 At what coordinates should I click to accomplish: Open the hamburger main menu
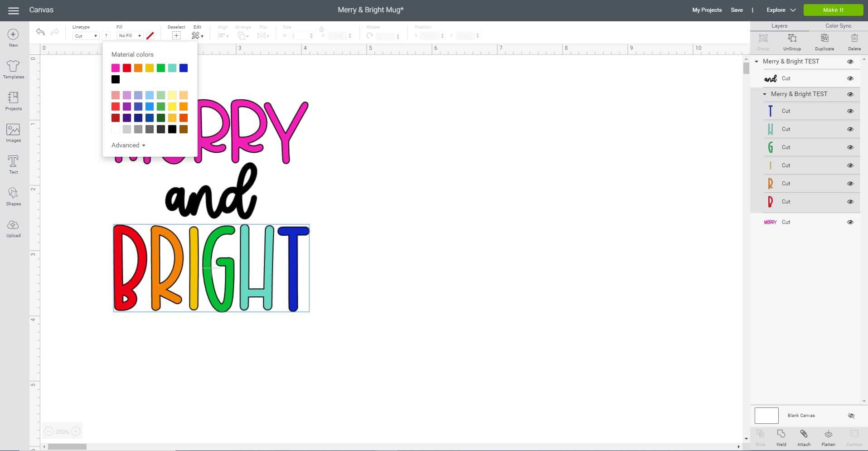(x=14, y=10)
